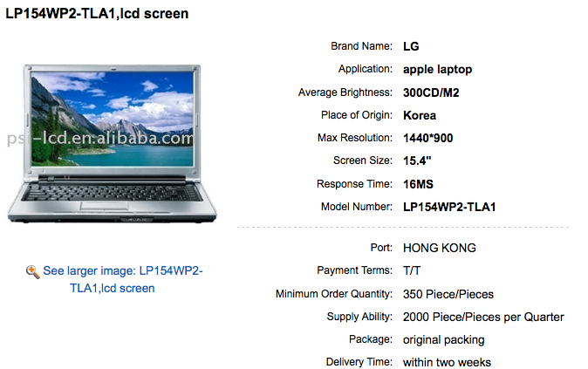Viewport: 588px width, 369px height.
Task: Select the original packing package value
Action: click(x=444, y=340)
